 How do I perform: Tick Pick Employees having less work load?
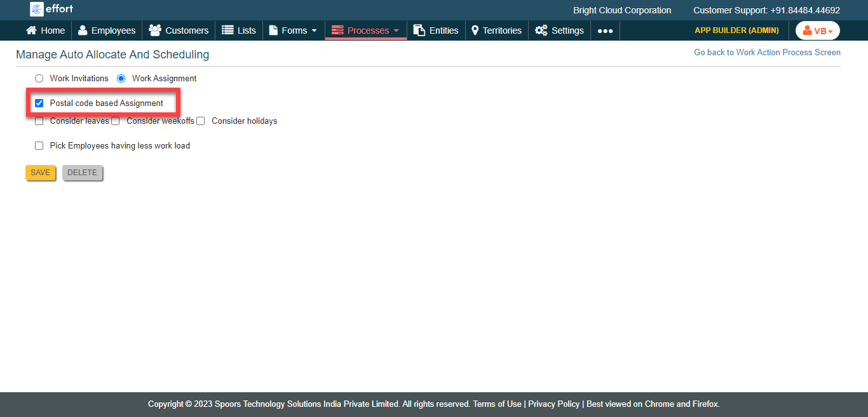click(x=39, y=146)
